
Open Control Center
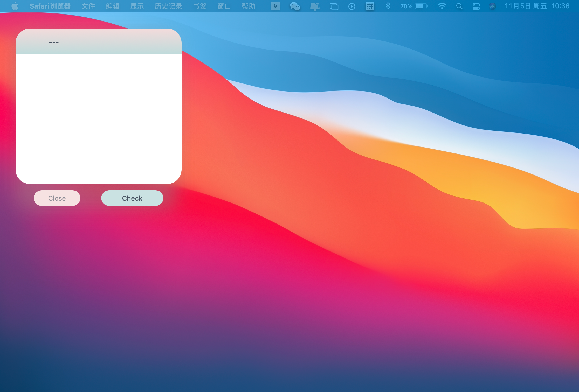pyautogui.click(x=476, y=6)
